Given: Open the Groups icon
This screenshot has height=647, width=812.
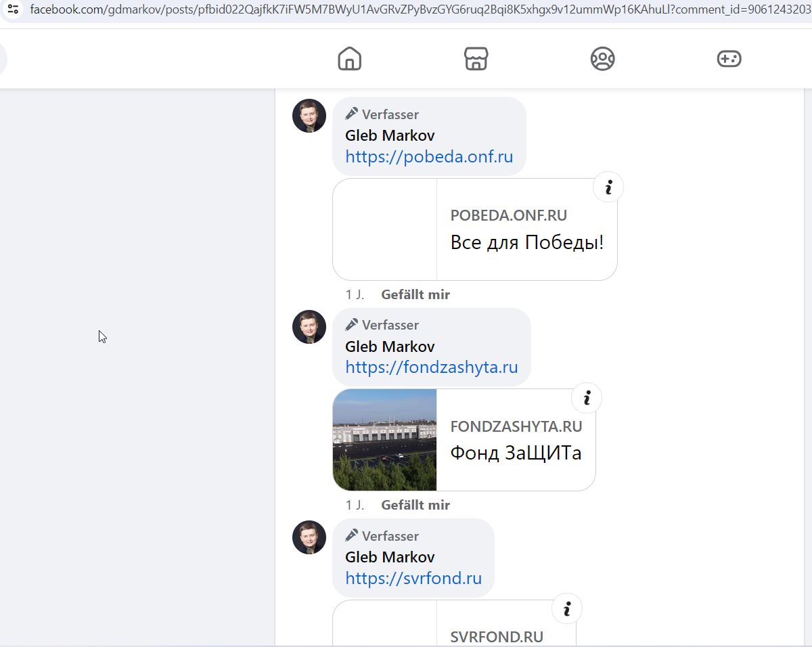Looking at the screenshot, I should [x=602, y=59].
